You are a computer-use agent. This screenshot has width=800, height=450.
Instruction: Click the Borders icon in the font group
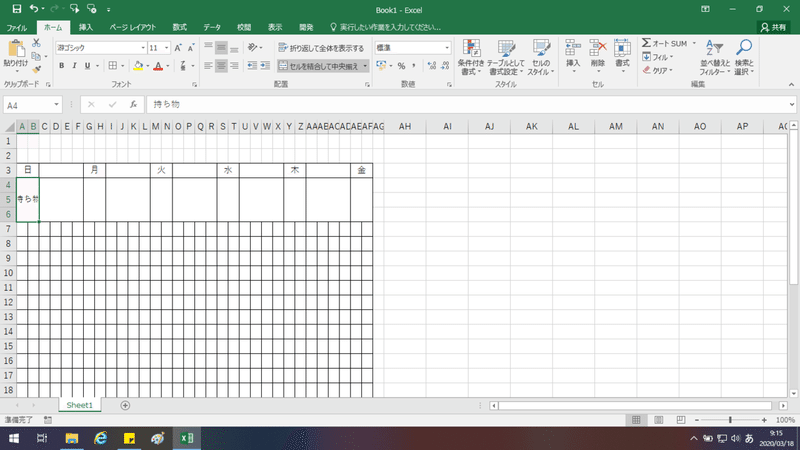point(113,66)
